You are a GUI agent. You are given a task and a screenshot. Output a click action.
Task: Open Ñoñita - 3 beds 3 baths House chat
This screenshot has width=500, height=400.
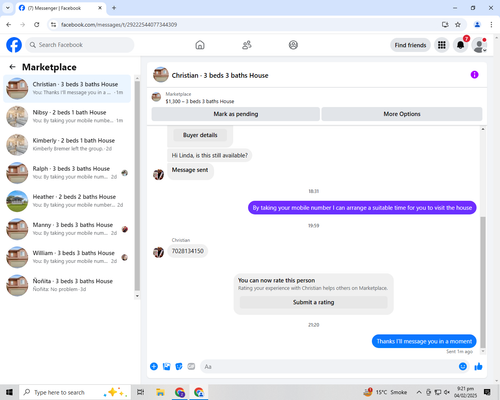tap(67, 285)
